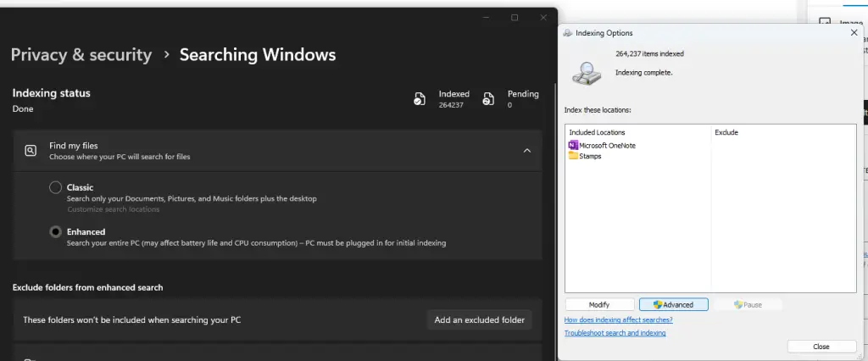The height and width of the screenshot is (361, 868).
Task: Click the Microsoft OneNote icon in locations list
Action: tap(573, 146)
